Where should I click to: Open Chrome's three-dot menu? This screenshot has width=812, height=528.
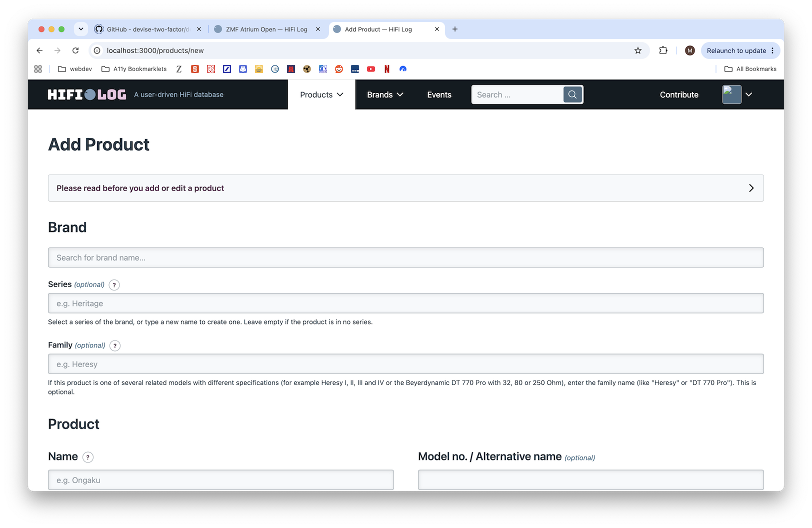click(772, 50)
